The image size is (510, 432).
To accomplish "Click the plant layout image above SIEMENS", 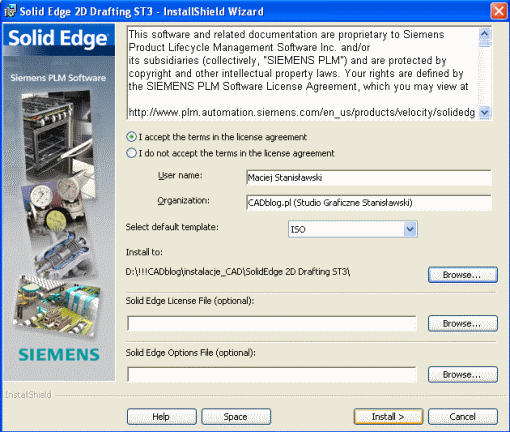I will click(x=57, y=304).
